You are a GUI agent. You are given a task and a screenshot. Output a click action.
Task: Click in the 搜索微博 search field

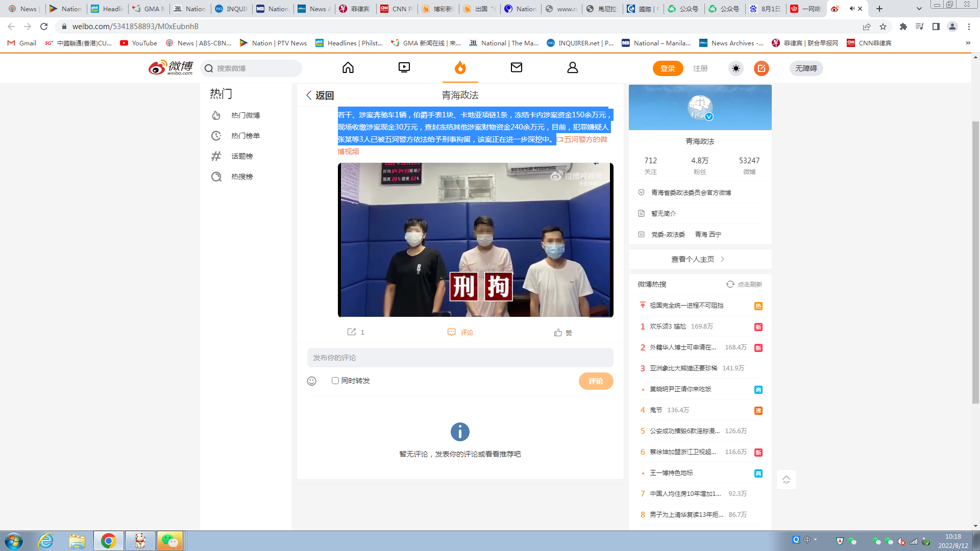pos(251,68)
